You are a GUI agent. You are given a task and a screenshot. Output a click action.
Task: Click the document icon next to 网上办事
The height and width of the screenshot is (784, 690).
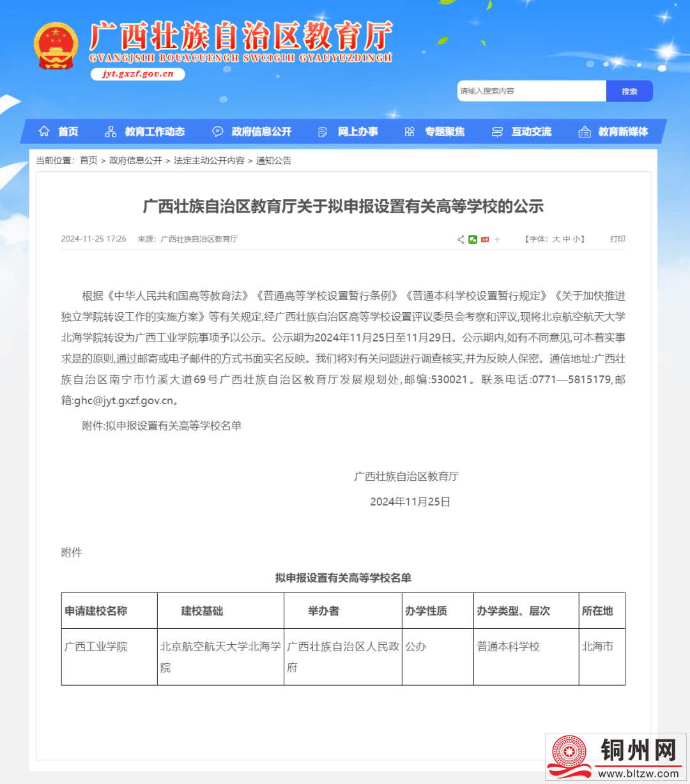click(321, 132)
